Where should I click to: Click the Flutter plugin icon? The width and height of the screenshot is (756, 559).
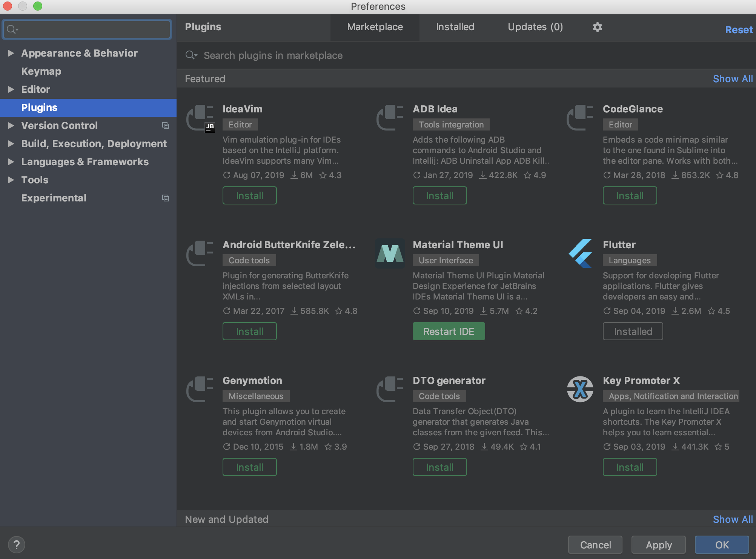coord(580,253)
